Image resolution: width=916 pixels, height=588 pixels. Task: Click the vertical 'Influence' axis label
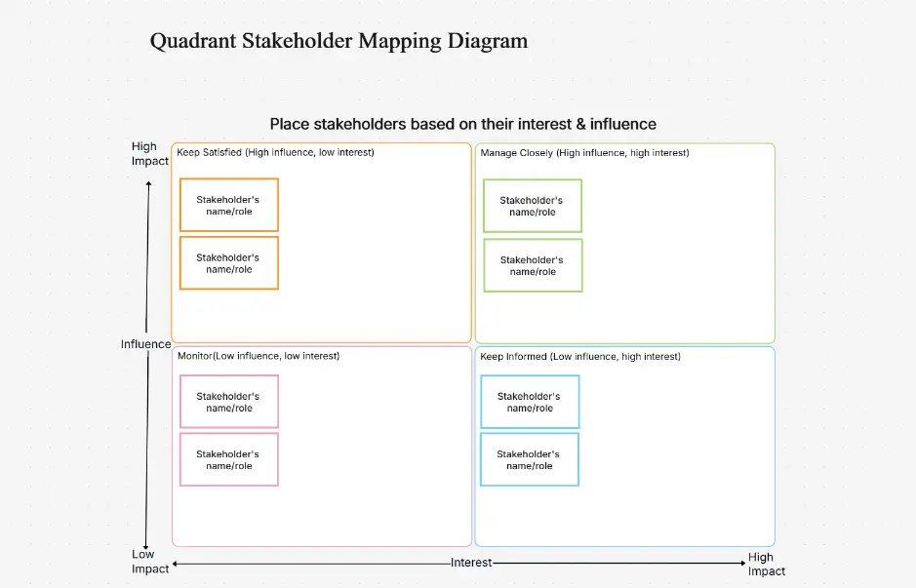(145, 343)
